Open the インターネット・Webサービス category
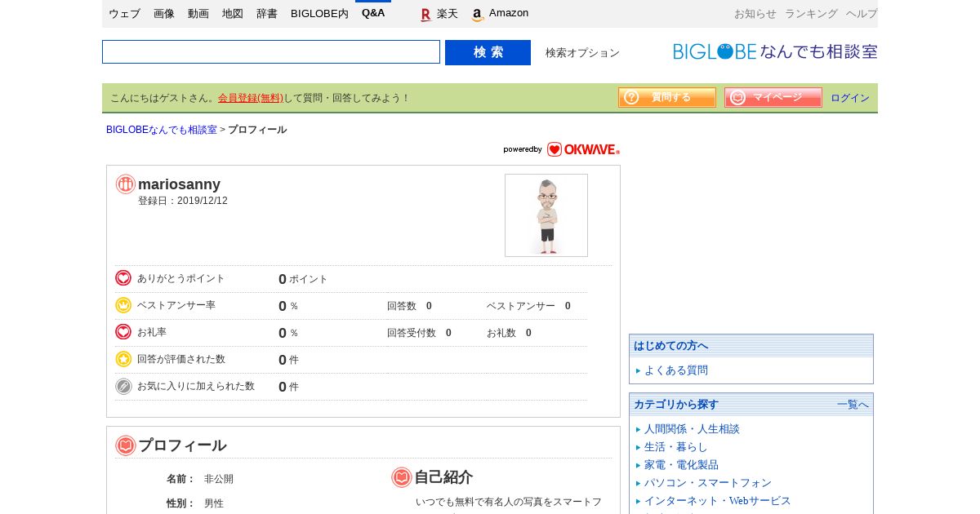Viewport: 980px width, 514px height. pos(718,501)
